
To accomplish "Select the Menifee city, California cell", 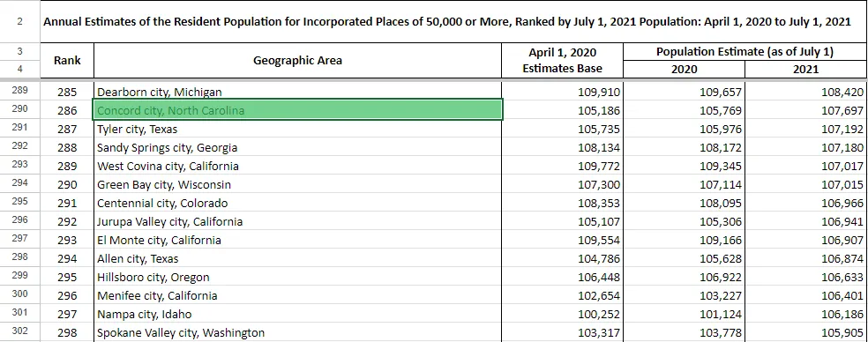I will [x=298, y=295].
